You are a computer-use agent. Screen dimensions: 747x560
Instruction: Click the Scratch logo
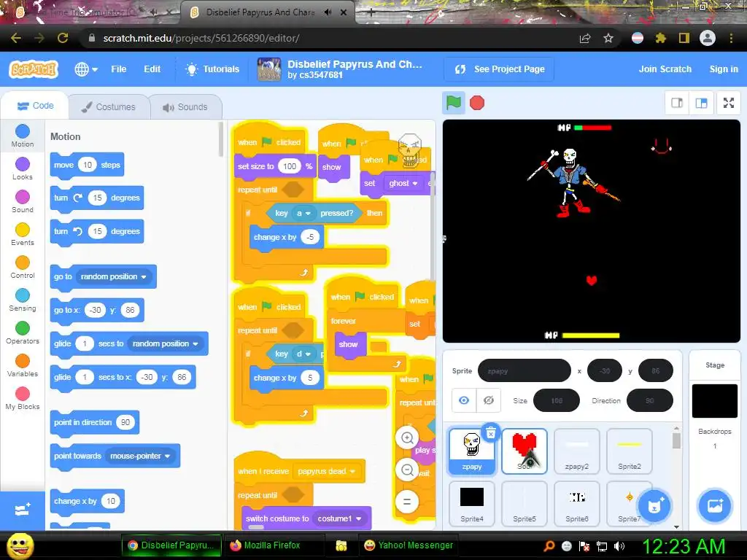pos(34,69)
